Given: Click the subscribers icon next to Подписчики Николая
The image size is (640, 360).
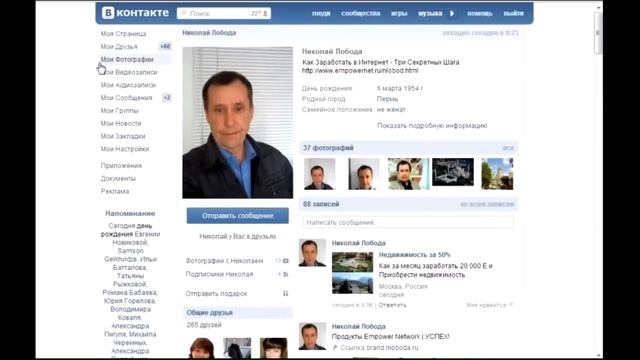Looking at the screenshot, I should click(285, 274).
